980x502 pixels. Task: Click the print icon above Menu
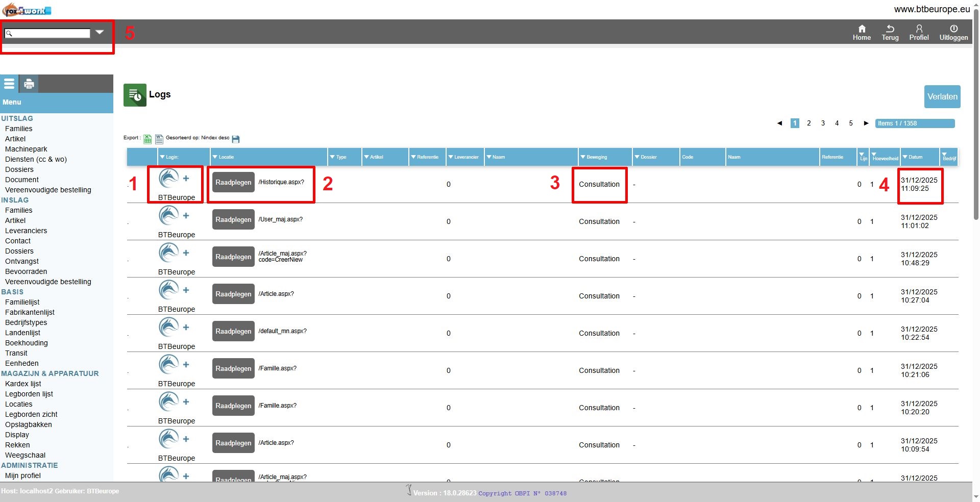(29, 84)
